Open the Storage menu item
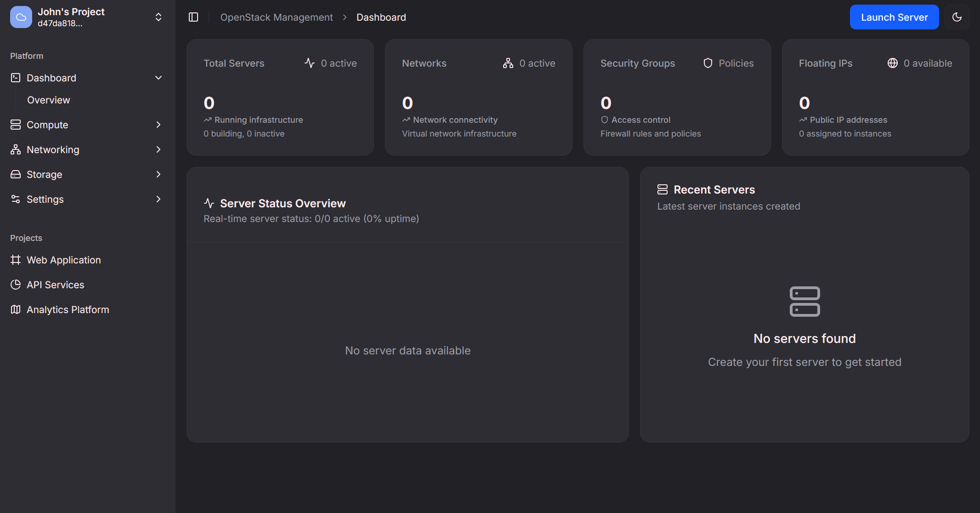980x513 pixels. [45, 174]
